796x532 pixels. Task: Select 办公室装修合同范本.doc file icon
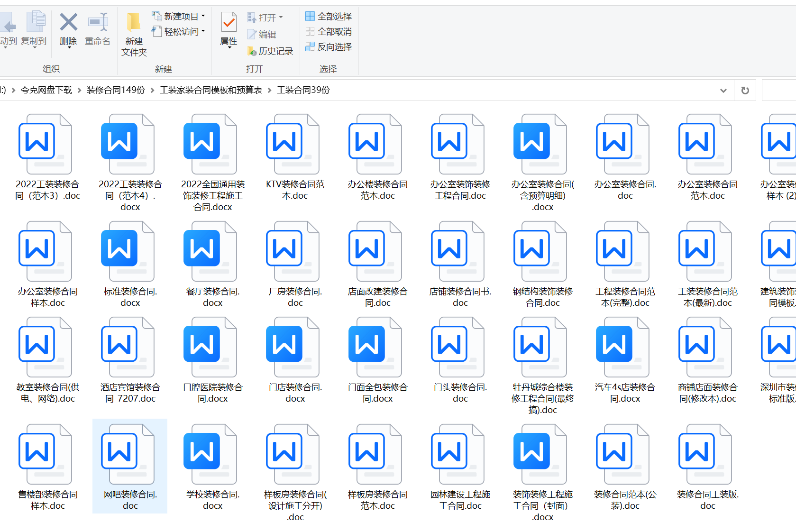click(705, 144)
